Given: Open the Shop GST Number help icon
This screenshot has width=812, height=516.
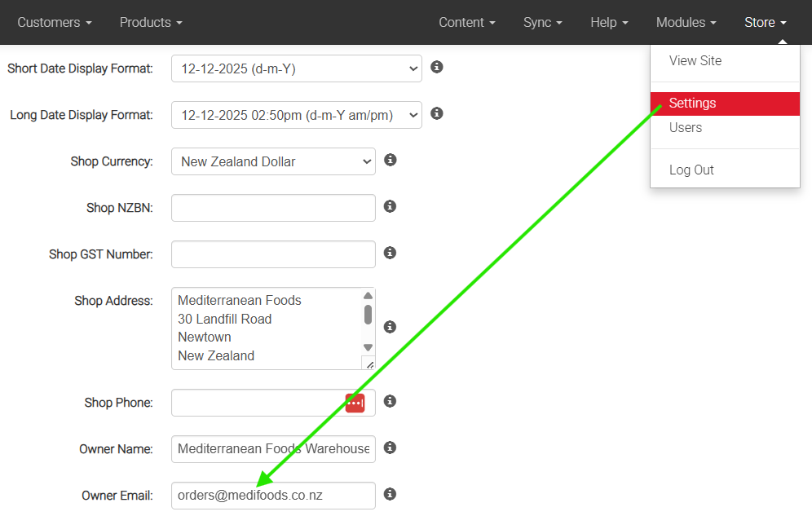Looking at the screenshot, I should tap(390, 253).
